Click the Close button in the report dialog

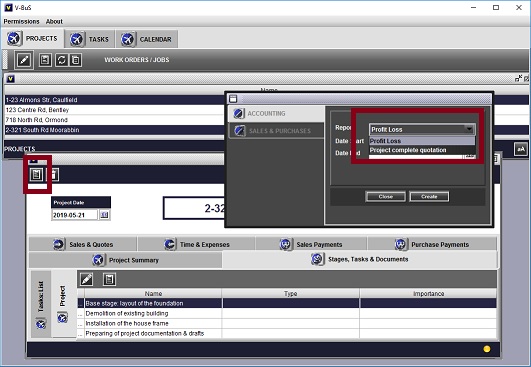(385, 196)
